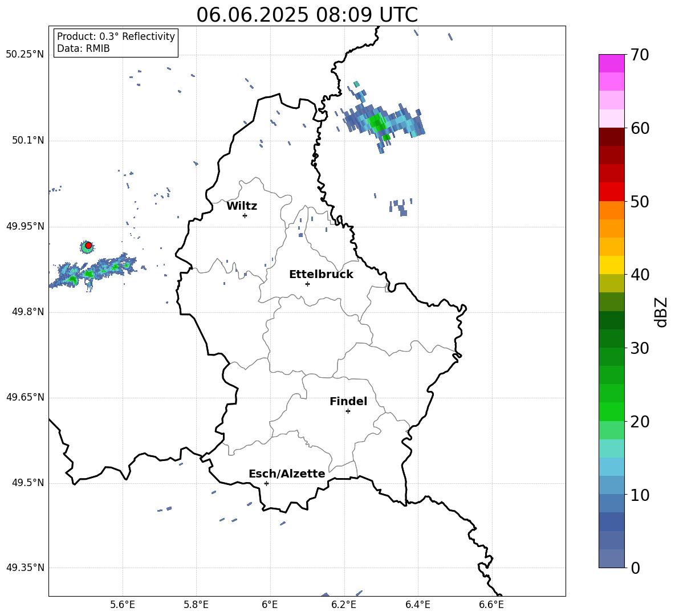This screenshot has height=616, width=675.
Task: Click the 'Data: RMIB' label
Action: pos(83,48)
